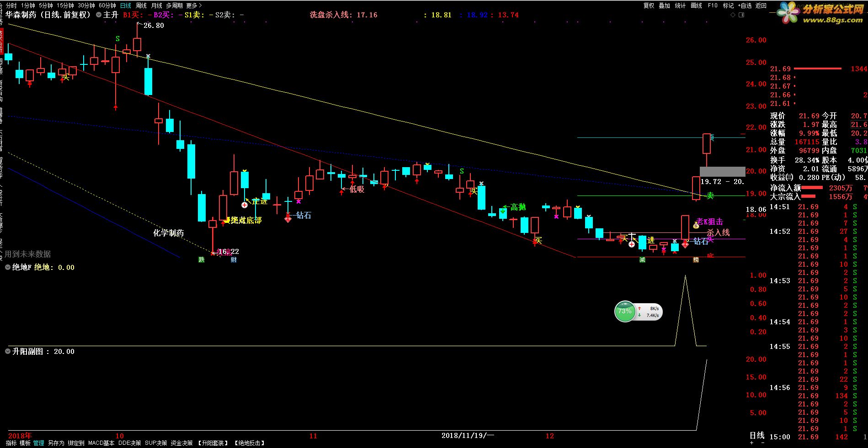Click 另存为 save-as option
868x448 pixels.
(x=56, y=443)
